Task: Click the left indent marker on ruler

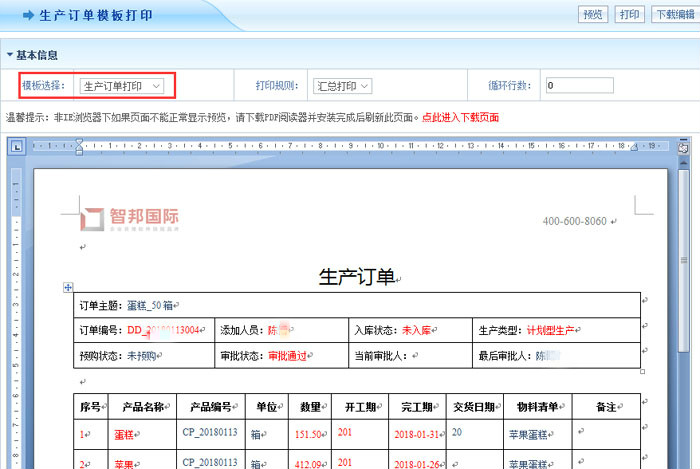Action: pyautogui.click(x=77, y=148)
